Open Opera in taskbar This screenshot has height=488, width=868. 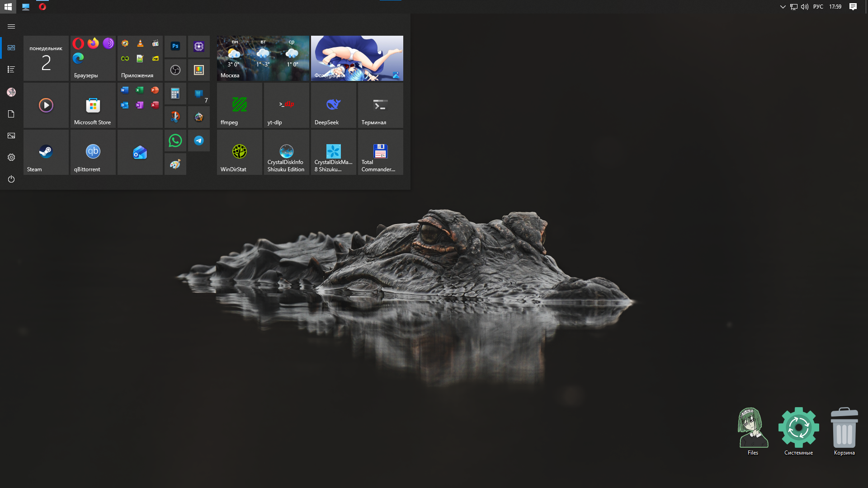point(42,7)
